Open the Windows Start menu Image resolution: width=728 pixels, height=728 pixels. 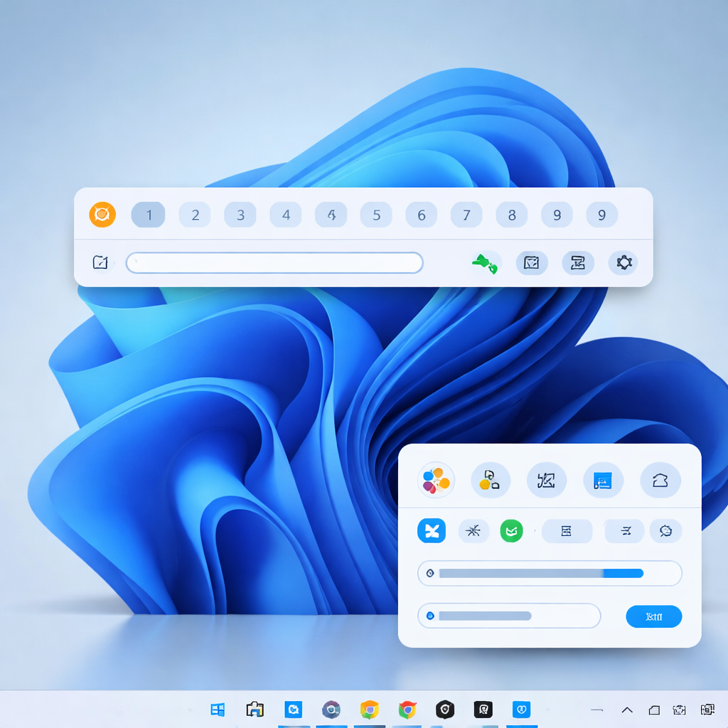pos(218,710)
